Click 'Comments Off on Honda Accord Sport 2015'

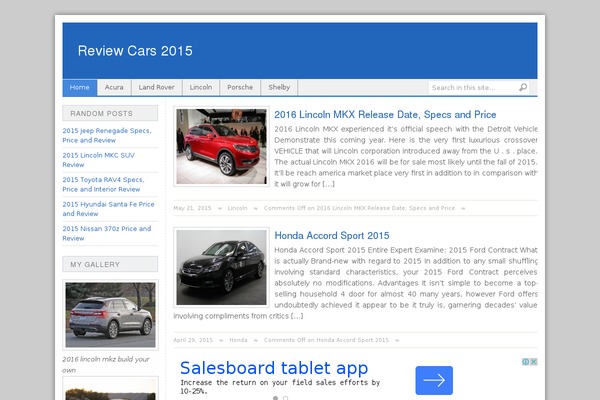click(x=326, y=340)
